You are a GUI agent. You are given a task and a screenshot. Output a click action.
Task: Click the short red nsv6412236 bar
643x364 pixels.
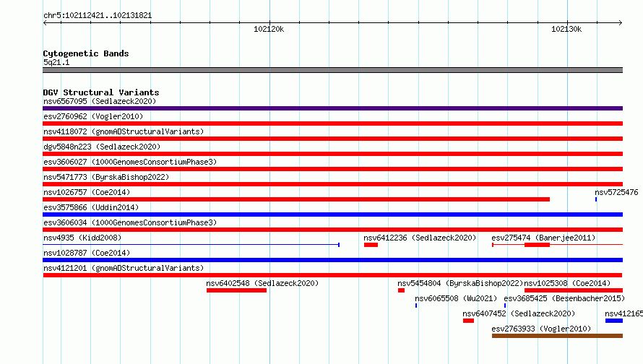(371, 245)
